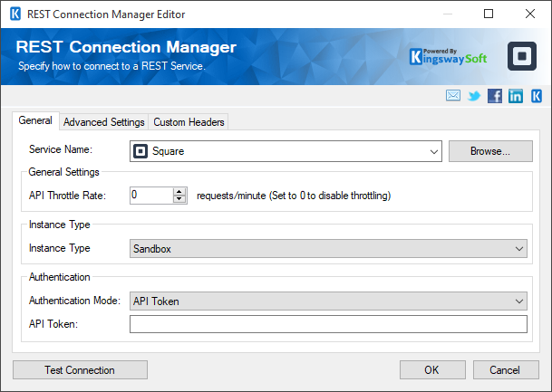Click the 'API Throttle Rate:' label
The width and height of the screenshot is (552, 392).
[x=67, y=196]
